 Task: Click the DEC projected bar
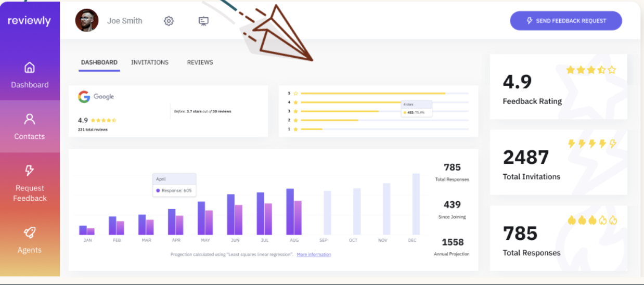click(416, 204)
